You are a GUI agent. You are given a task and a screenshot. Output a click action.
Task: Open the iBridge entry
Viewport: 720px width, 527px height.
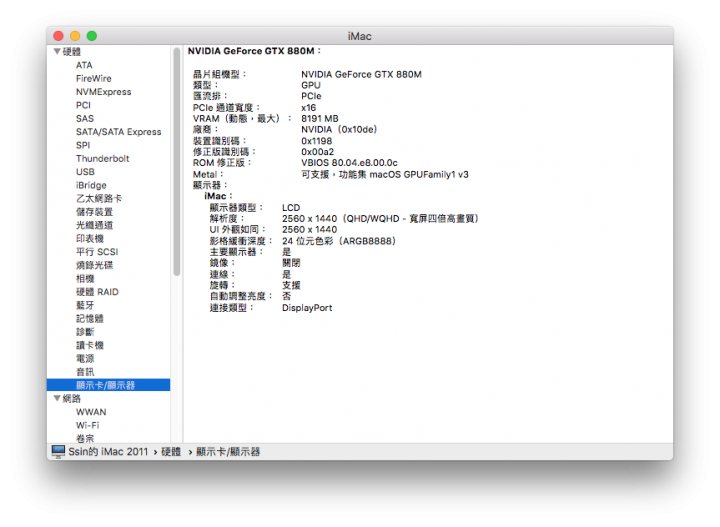click(91, 185)
